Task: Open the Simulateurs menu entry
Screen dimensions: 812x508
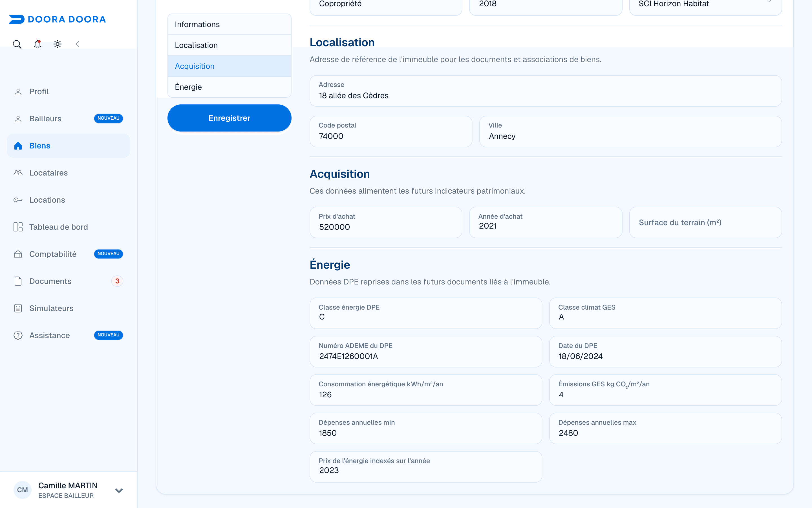Action: 69,308
